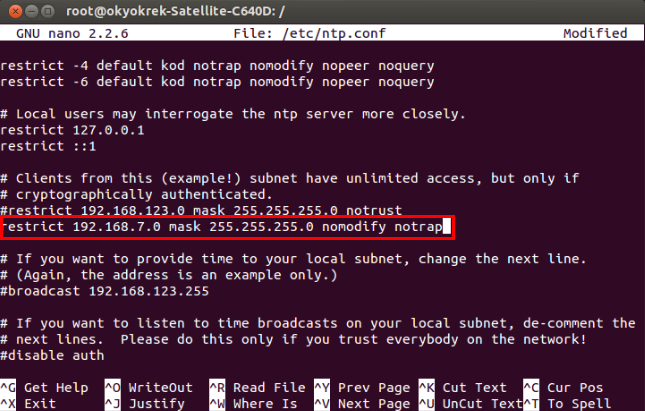Place cursor on restrict -6 default line

coord(217,82)
